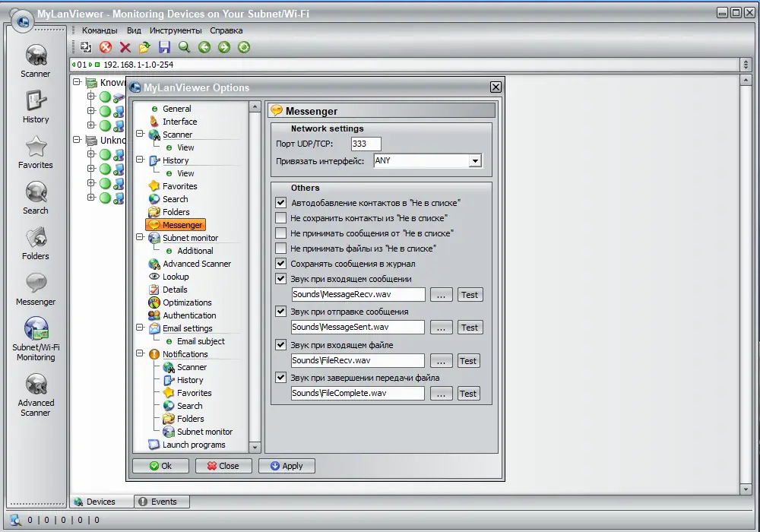Browse for MessageSent.wav file

pos(441,328)
